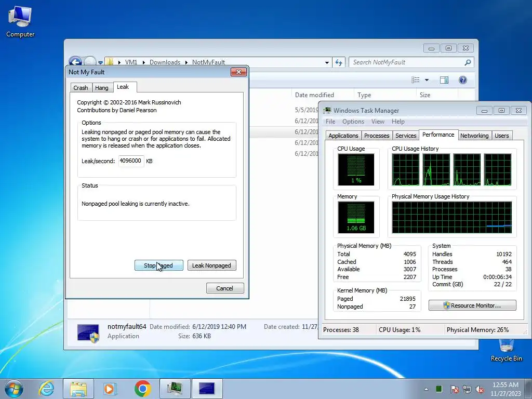The height and width of the screenshot is (399, 532).
Task: Launch Internet Explorer from the taskbar
Action: click(46, 389)
